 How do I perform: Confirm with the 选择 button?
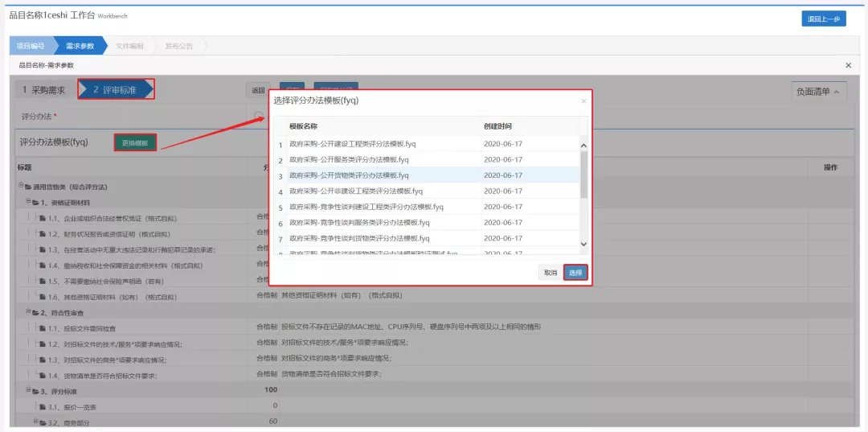tap(575, 273)
